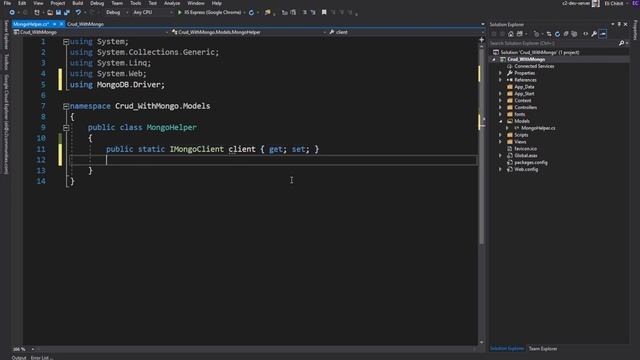Select packages.config file
Image resolution: width=640 pixels, height=360 pixels.
[x=531, y=163]
